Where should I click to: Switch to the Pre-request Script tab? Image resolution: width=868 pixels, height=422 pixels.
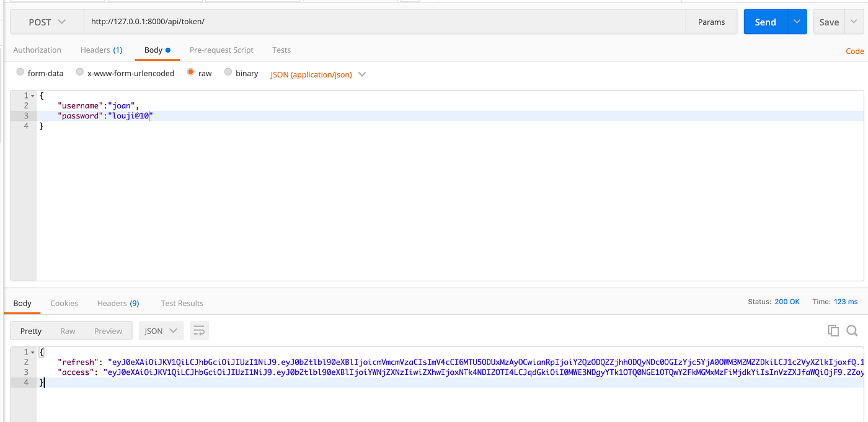pyautogui.click(x=221, y=50)
